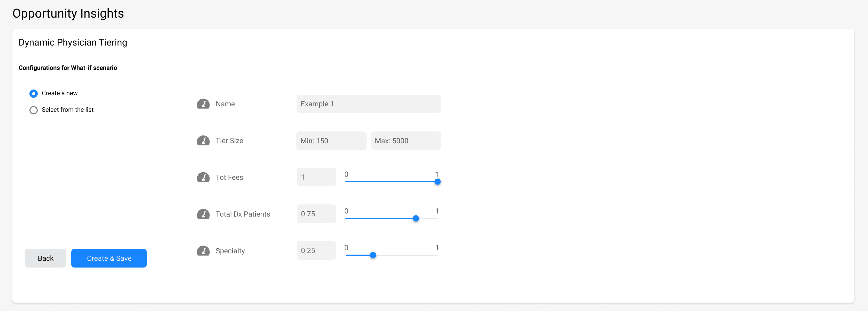868x311 pixels.
Task: Click the Total Dx Patients 0.75 value box
Action: pyautogui.click(x=316, y=214)
